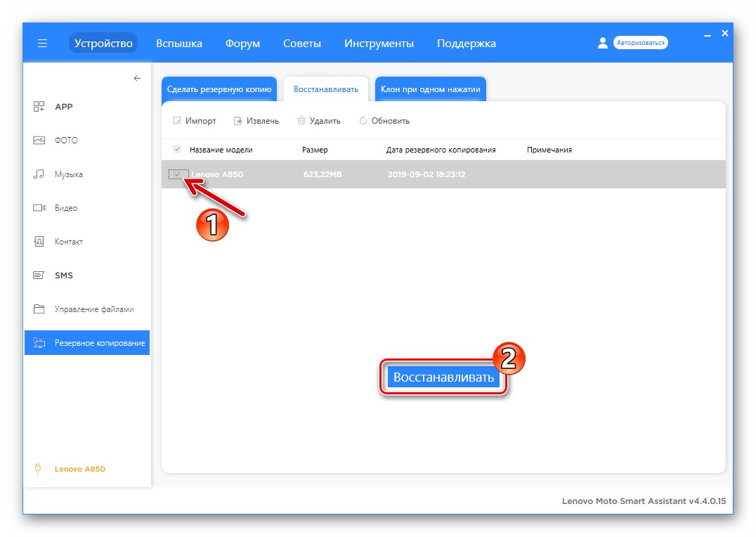756x537 pixels.
Task: Open the Форум menu
Action: [242, 44]
